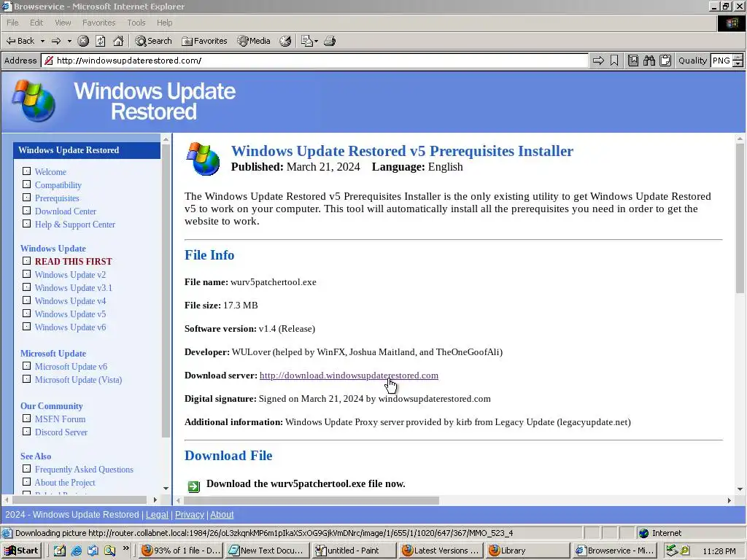Open the 93% of 1 file download taskbar item
This screenshot has height=560, width=747.
point(181,551)
